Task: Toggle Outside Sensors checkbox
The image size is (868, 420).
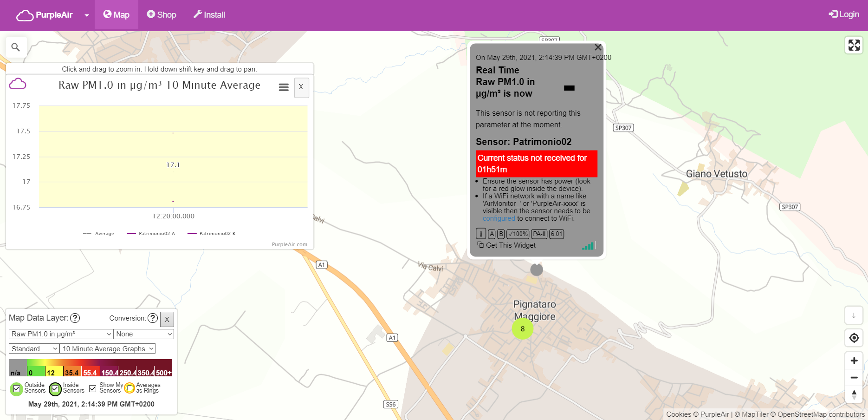Action: tap(17, 389)
